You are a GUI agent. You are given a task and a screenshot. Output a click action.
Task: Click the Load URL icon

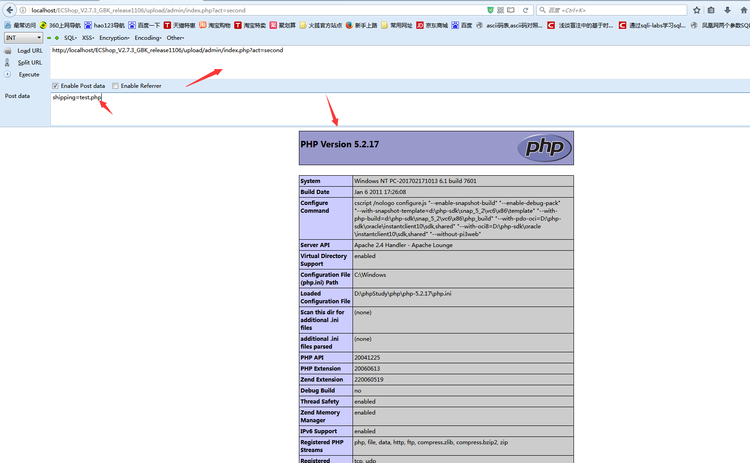pyautogui.click(x=8, y=50)
